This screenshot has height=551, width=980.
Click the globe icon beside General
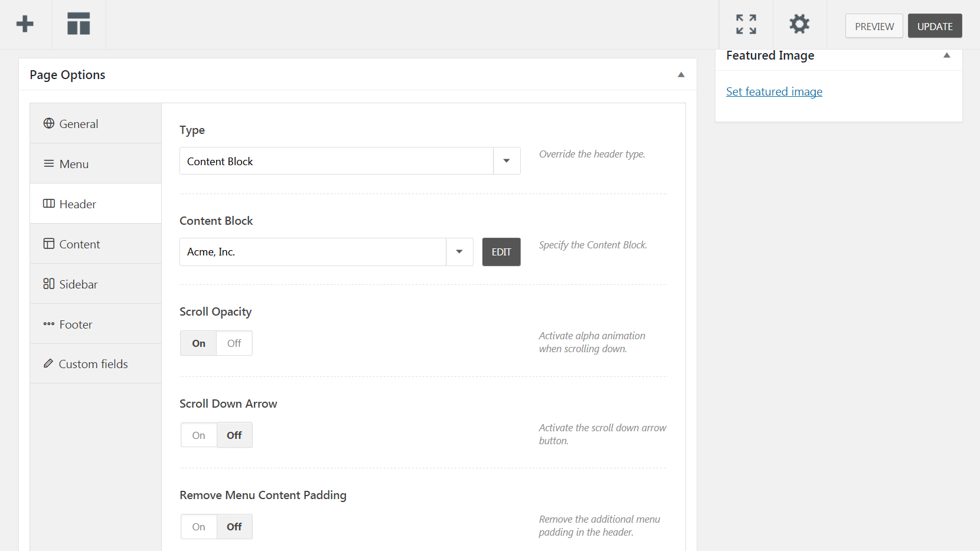point(49,123)
